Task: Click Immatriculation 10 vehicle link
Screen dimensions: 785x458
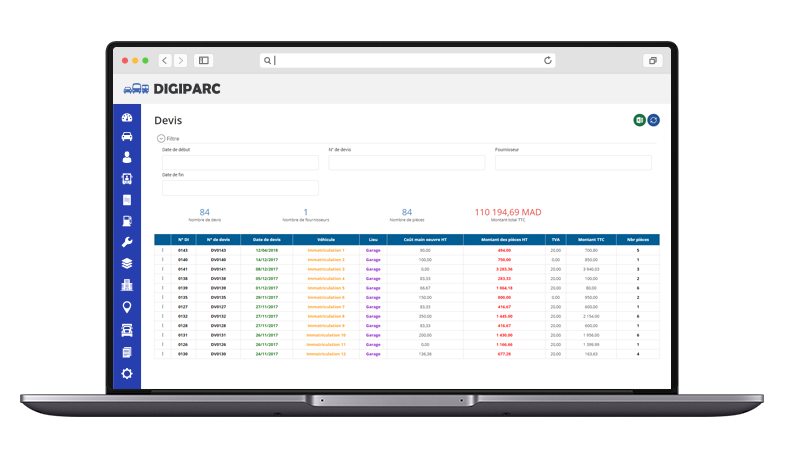Action: (x=326, y=335)
